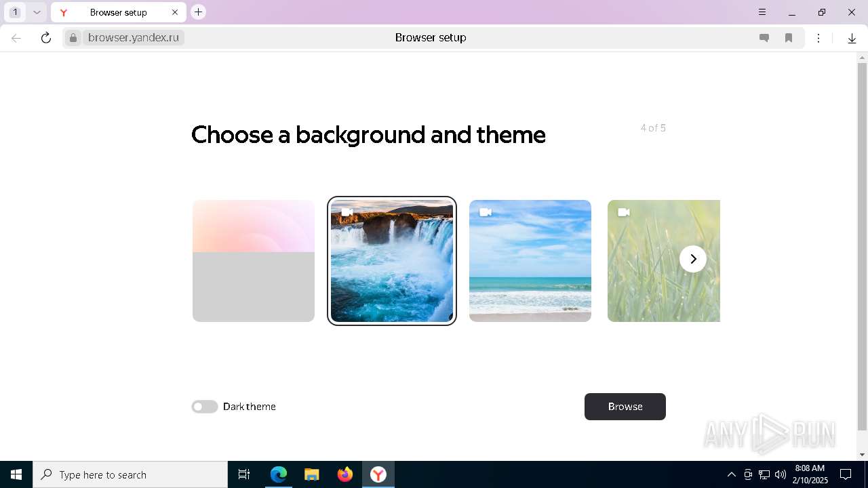This screenshot has height=488, width=868.
Task: Click the Browse button
Action: tap(625, 407)
